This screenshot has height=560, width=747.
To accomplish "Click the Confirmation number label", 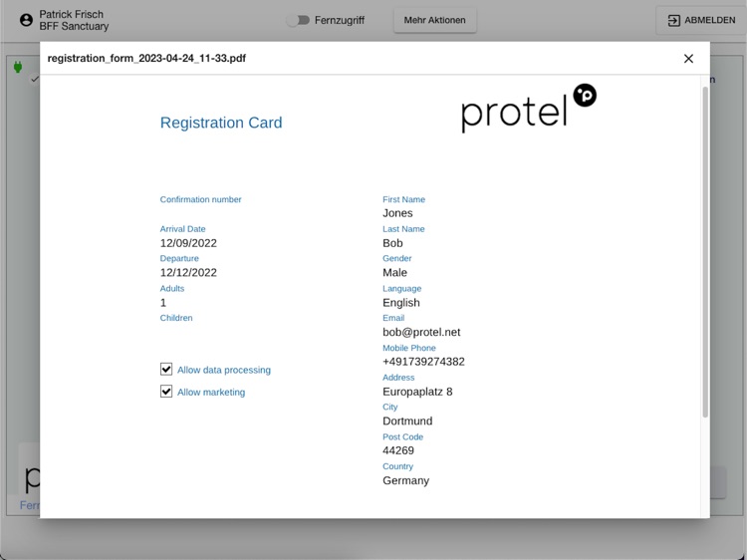I will click(x=200, y=199).
